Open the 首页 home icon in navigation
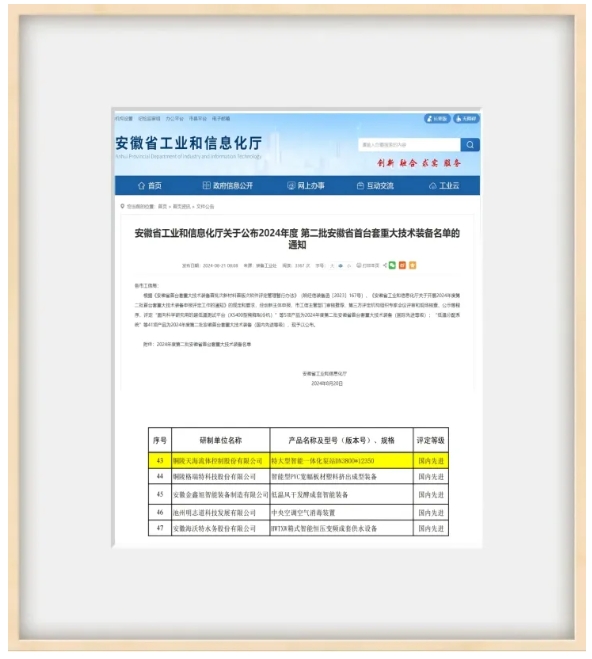 click(141, 185)
